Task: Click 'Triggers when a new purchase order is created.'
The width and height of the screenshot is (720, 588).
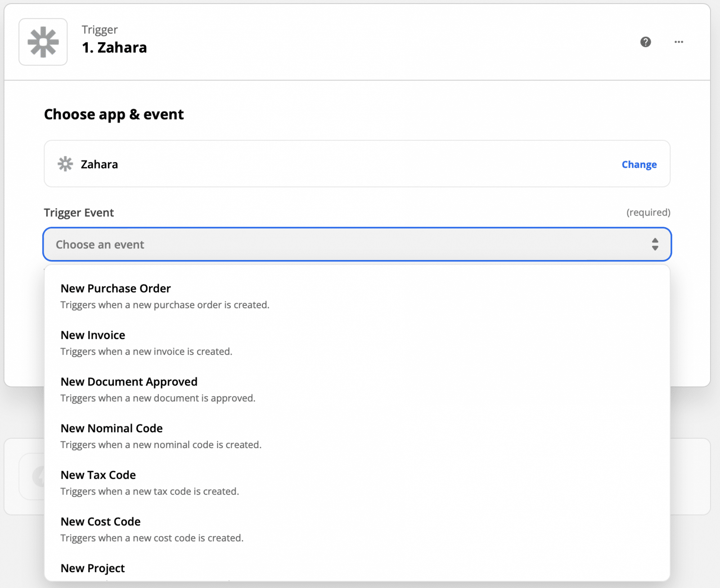Action: coord(165,305)
